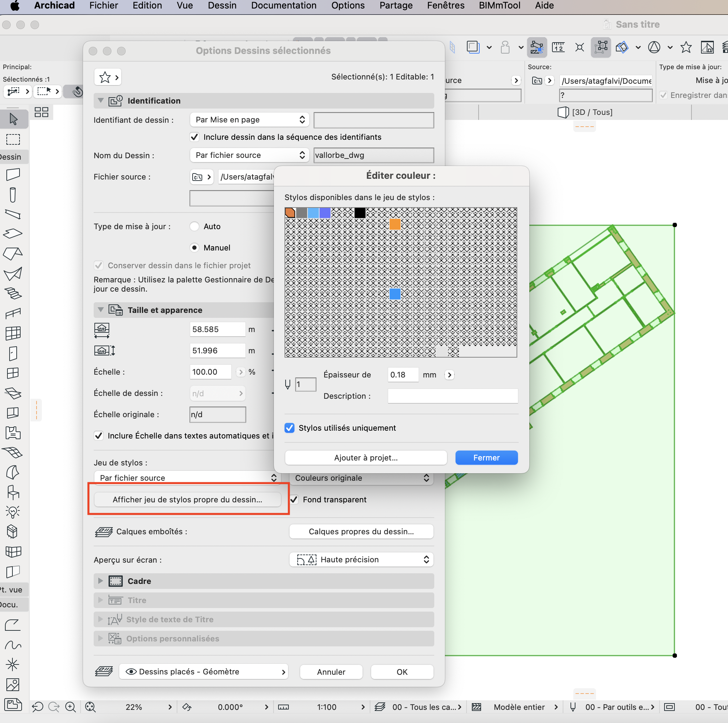Select the Arrow tool in toolbox

click(13, 119)
